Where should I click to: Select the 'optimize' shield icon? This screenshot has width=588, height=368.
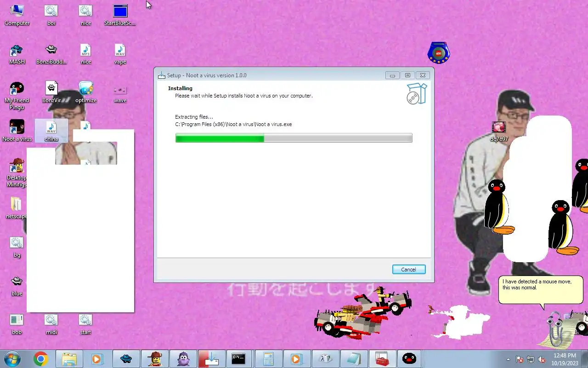86,92
